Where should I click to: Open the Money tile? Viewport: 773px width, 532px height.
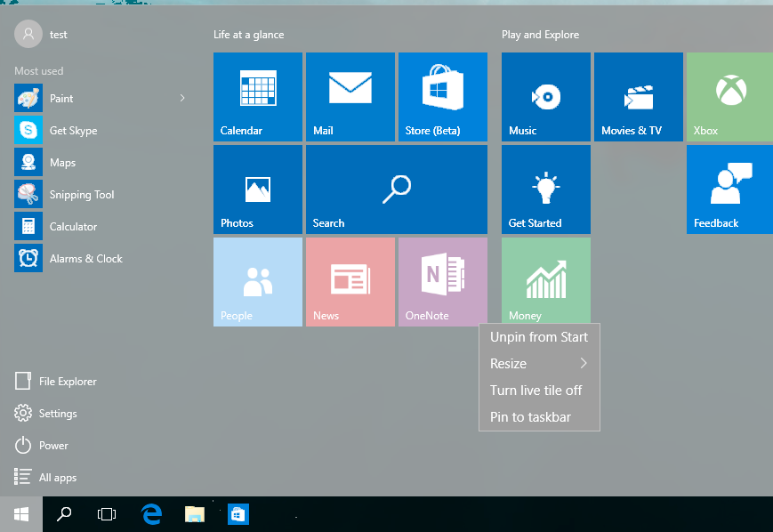pyautogui.click(x=546, y=280)
